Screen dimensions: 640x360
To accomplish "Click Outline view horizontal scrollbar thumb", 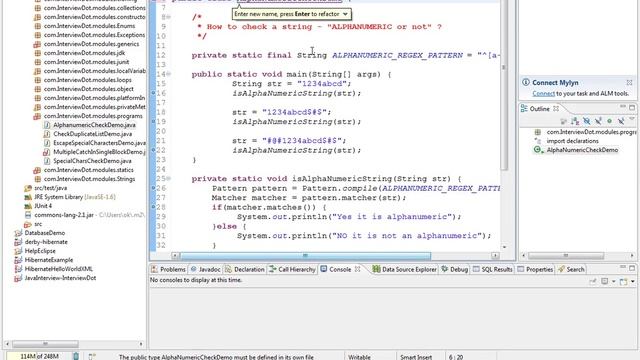I will (566, 256).
